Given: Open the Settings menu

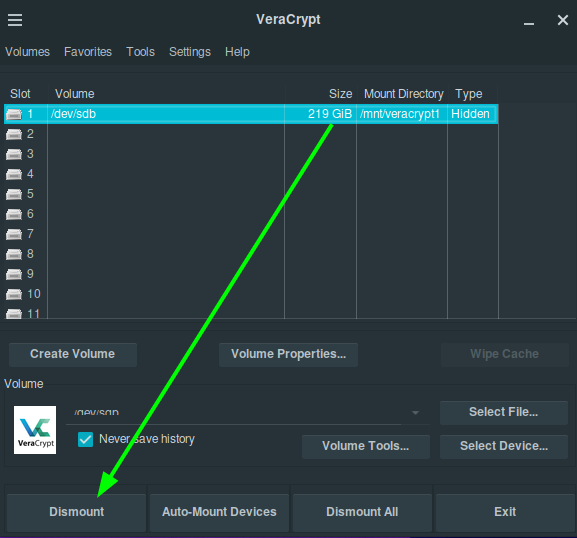Looking at the screenshot, I should [190, 52].
